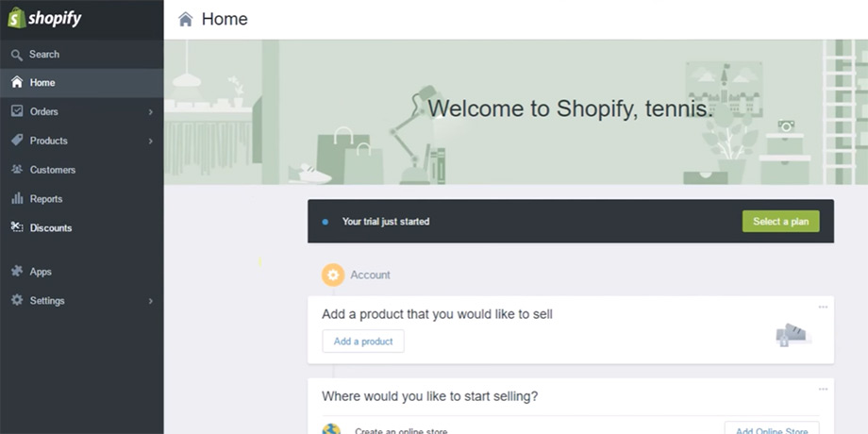The image size is (868, 434).
Task: Click the Shopify bag logo icon
Action: point(17,18)
